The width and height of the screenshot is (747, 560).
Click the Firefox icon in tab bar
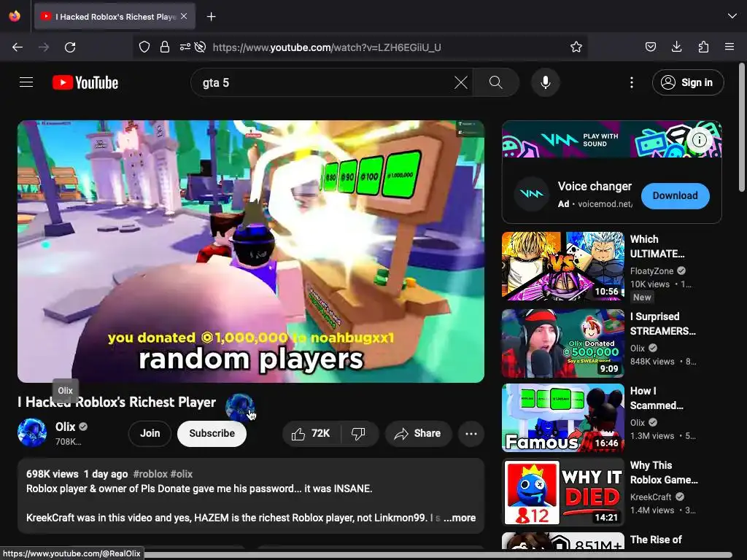click(15, 16)
